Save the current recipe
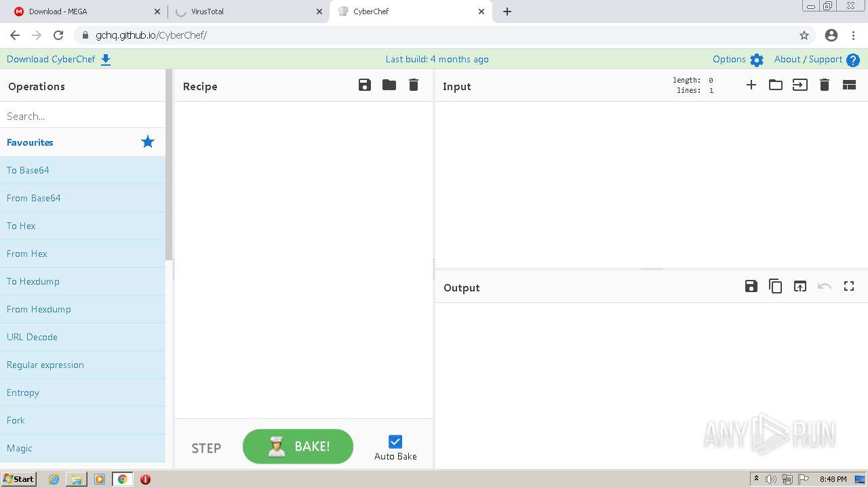 [365, 85]
